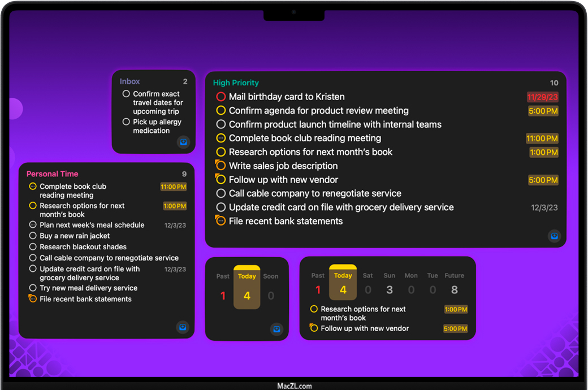Viewport: 588px width, 390px height.
Task: Check Research options circle in Personal Time
Action: [x=33, y=206]
